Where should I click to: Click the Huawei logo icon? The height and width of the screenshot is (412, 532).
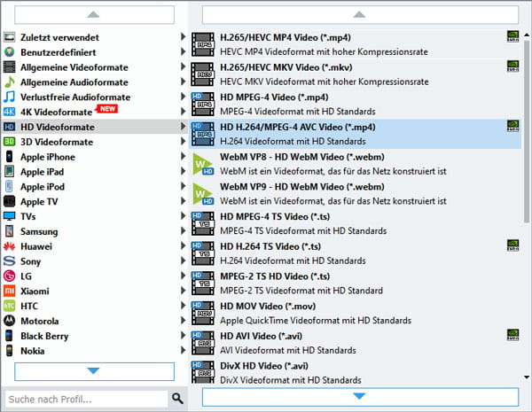pos(10,246)
